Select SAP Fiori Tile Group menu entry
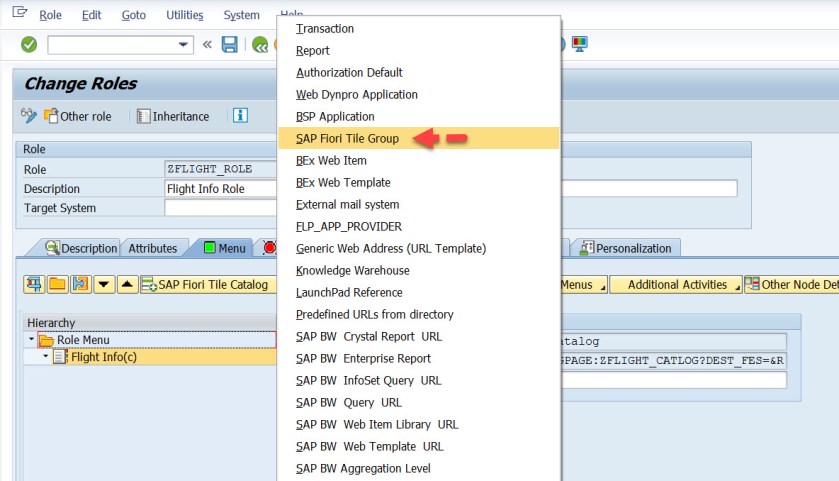Screen dimensions: 839x481 point(347,139)
